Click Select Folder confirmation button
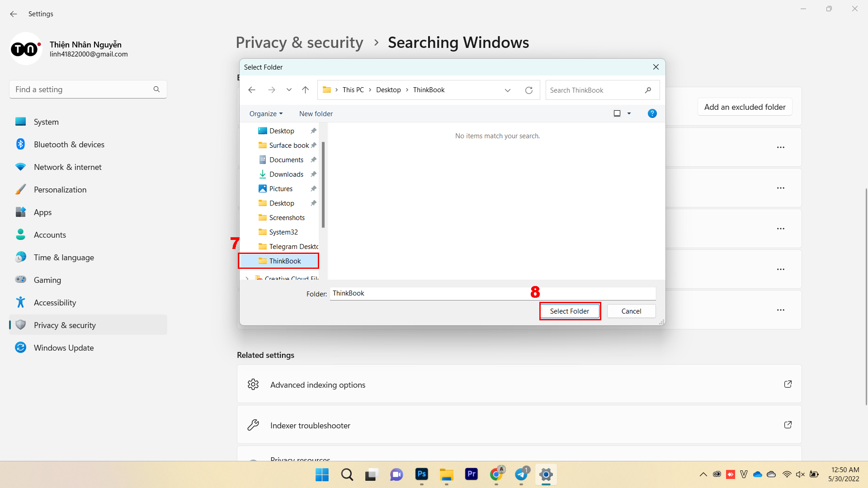868x488 pixels. (569, 311)
